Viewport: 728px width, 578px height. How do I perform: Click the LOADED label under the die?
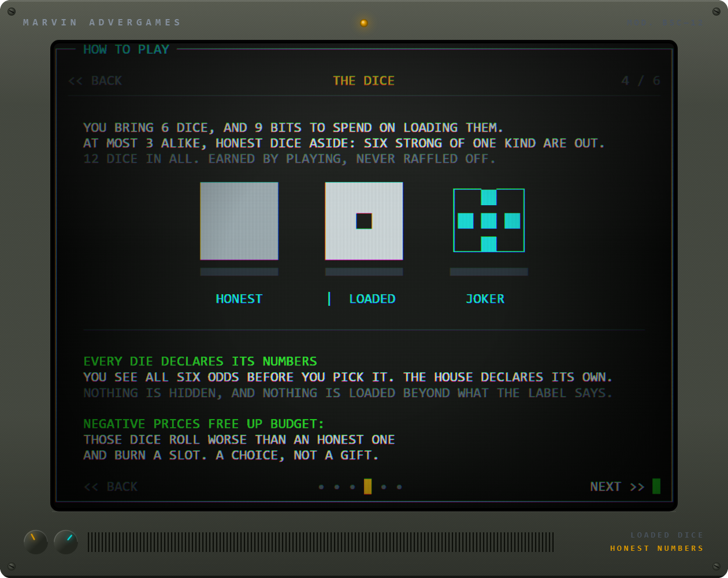(372, 299)
